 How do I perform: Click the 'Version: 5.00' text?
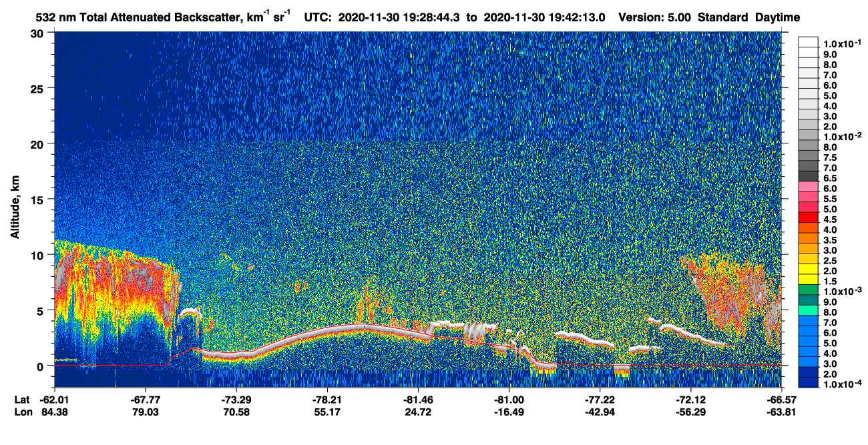coord(655,18)
